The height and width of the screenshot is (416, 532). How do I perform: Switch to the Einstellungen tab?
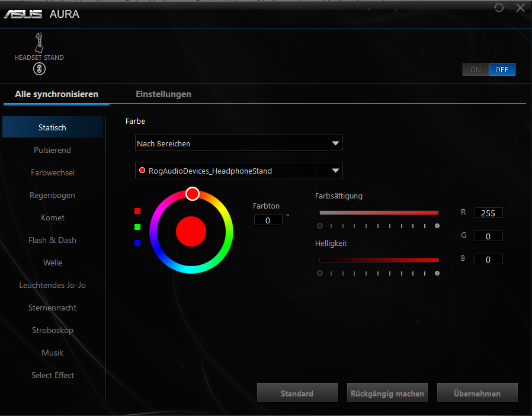pos(164,94)
